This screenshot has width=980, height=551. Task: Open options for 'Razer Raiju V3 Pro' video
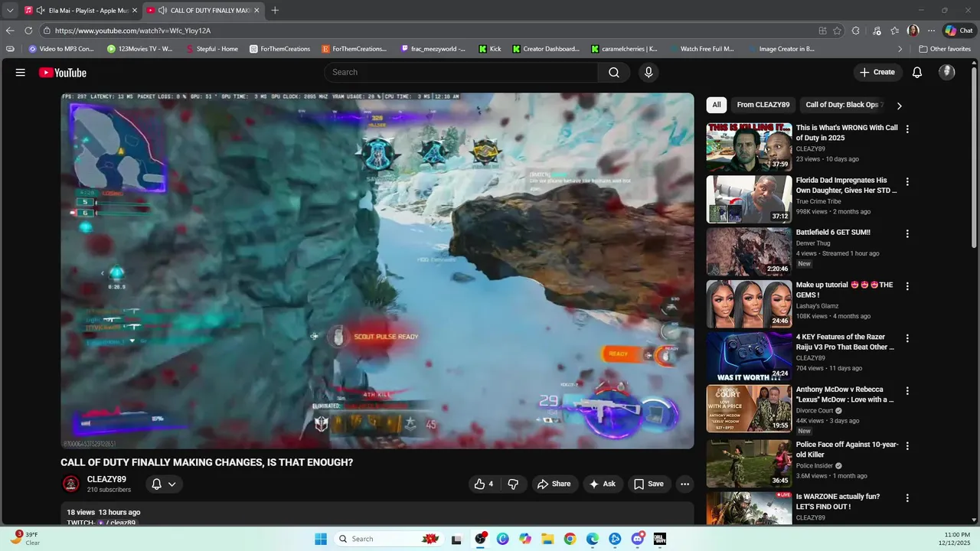point(907,338)
